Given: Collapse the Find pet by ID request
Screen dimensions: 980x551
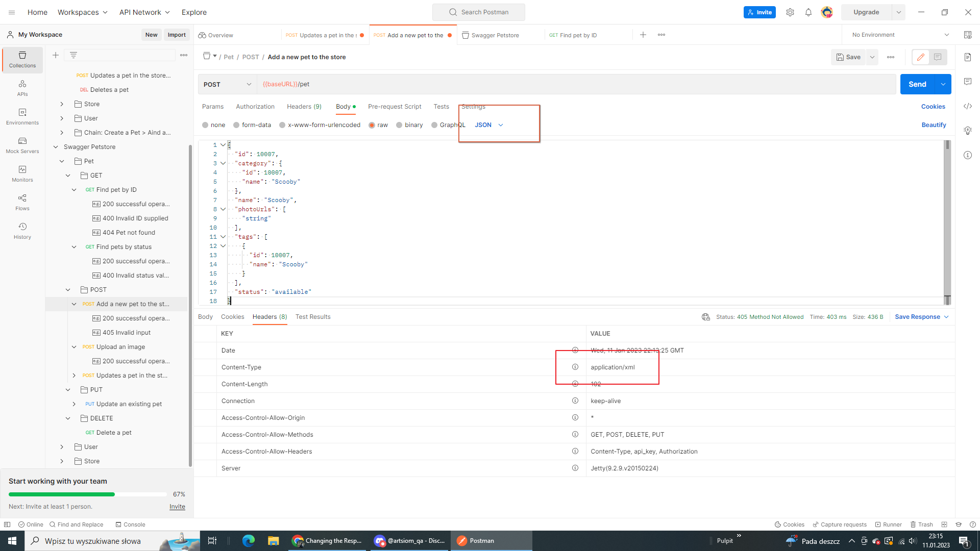Looking at the screenshot, I should [75, 189].
